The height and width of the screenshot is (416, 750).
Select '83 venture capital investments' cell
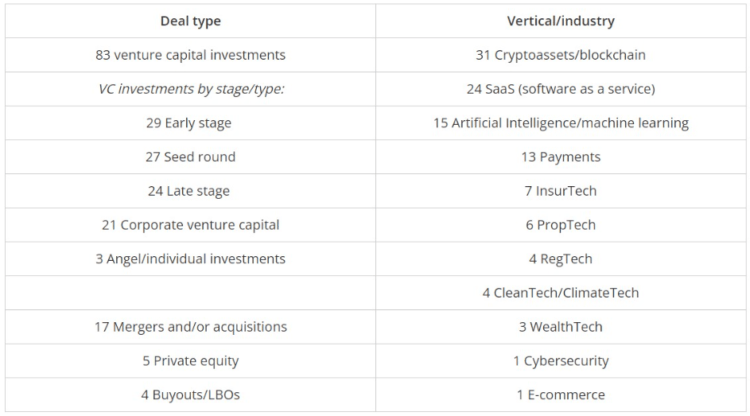click(x=190, y=55)
